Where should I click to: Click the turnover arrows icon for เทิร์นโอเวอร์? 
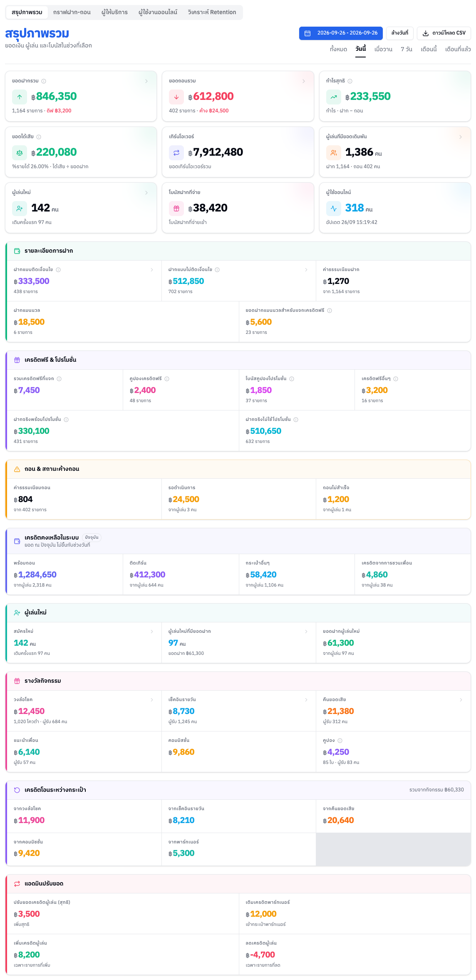pos(176,153)
